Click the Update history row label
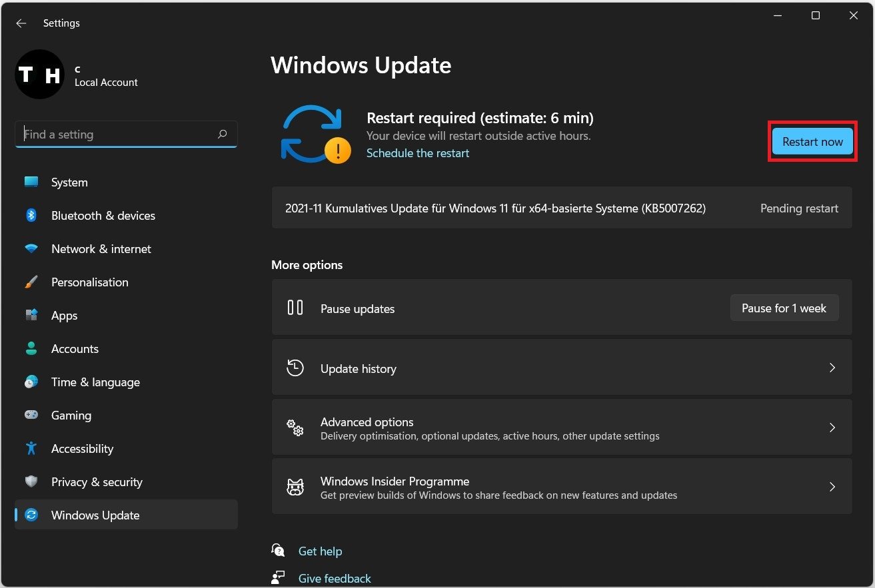This screenshot has width=875, height=588. click(359, 369)
